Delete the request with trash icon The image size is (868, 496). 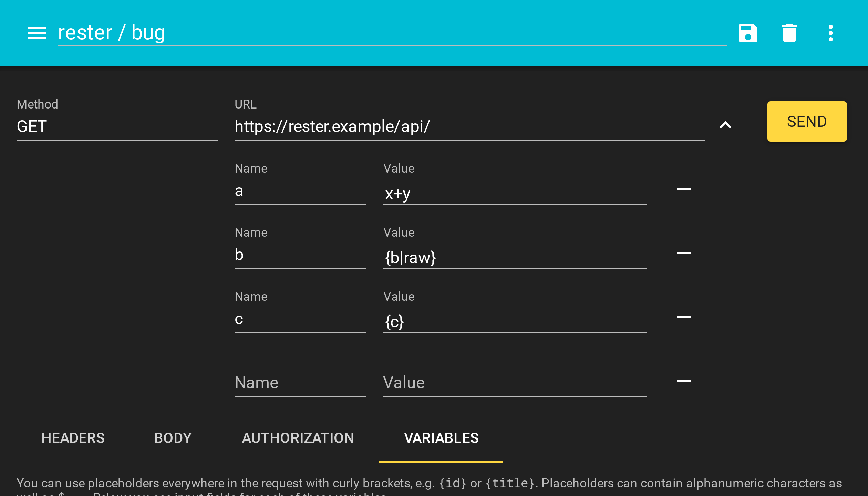pyautogui.click(x=789, y=33)
